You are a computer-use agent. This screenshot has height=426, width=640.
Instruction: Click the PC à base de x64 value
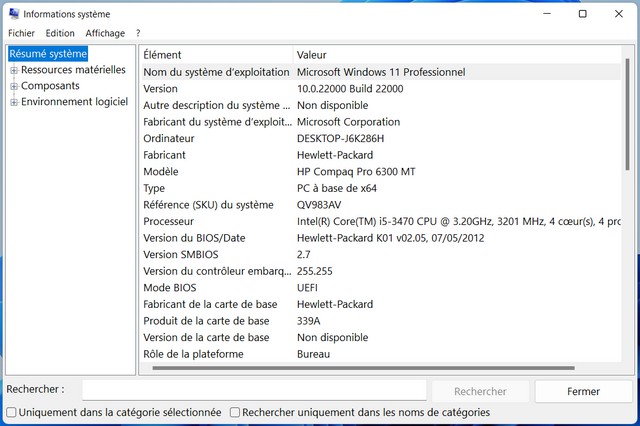337,188
